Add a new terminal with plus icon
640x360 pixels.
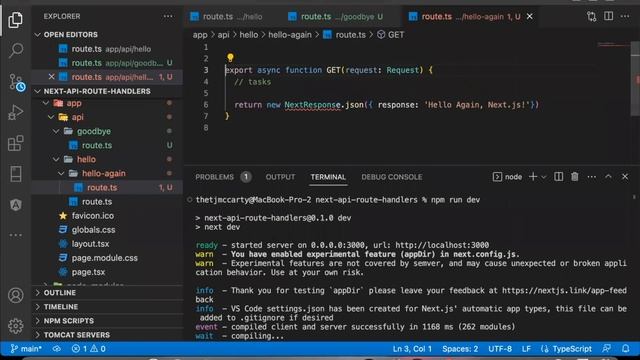coord(533,177)
